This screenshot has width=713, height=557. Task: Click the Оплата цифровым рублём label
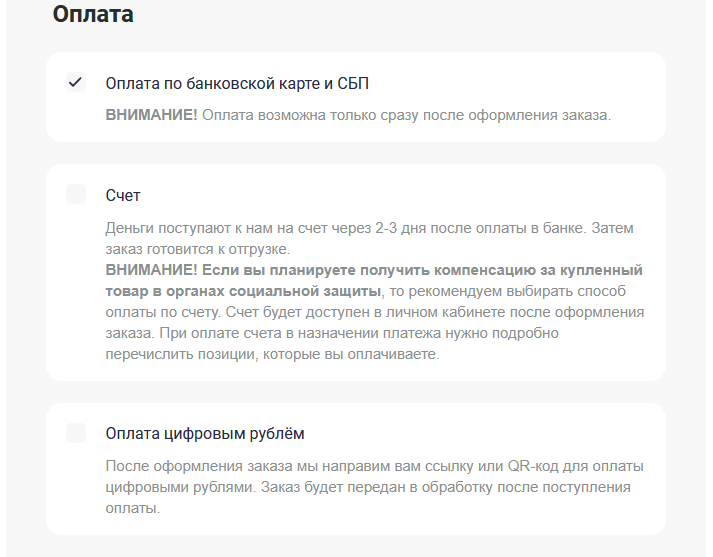tap(205, 434)
